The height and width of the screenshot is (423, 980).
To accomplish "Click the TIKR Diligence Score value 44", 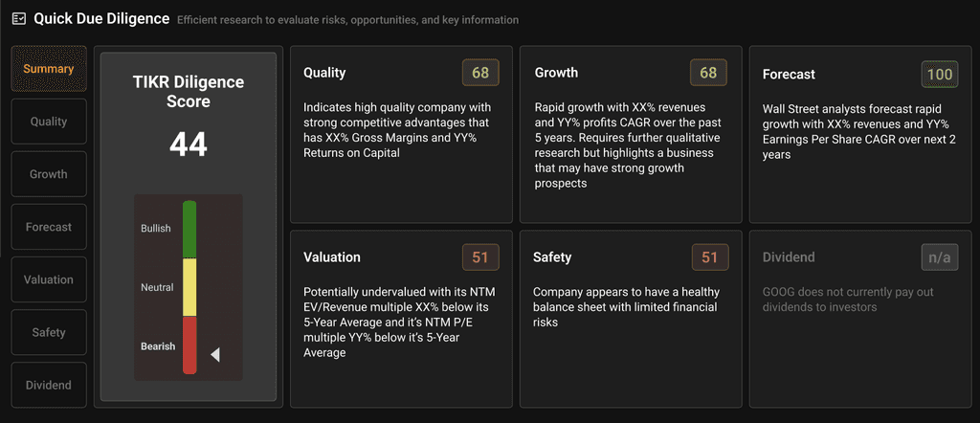I will pyautogui.click(x=189, y=145).
